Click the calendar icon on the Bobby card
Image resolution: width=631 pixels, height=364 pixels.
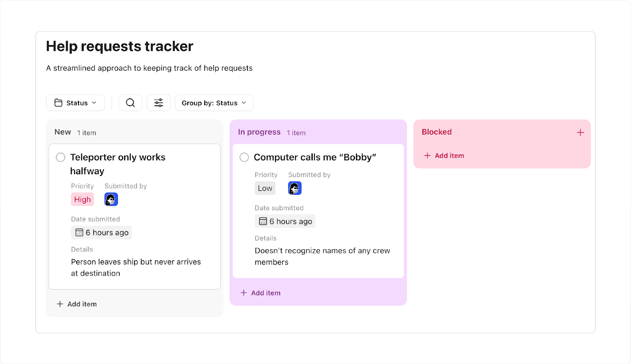[x=263, y=221]
